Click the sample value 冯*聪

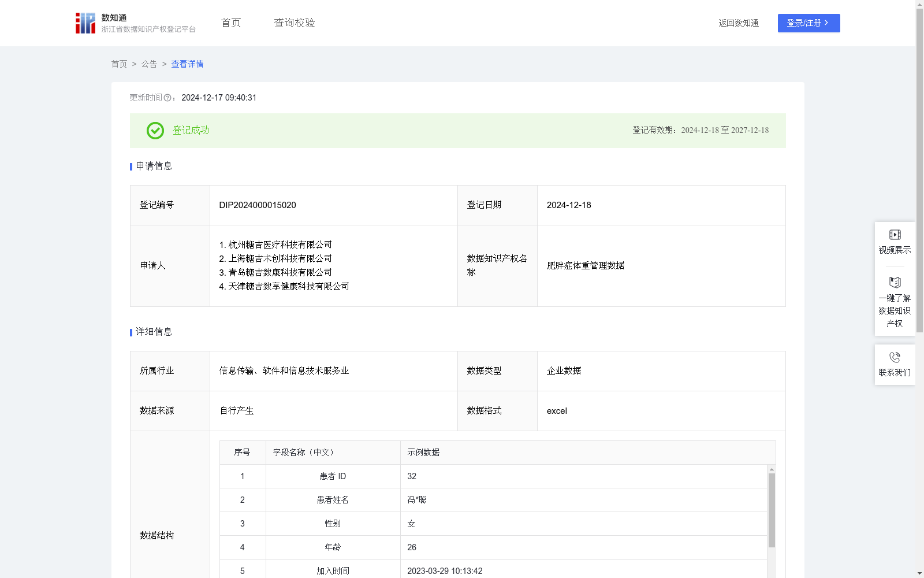click(416, 500)
